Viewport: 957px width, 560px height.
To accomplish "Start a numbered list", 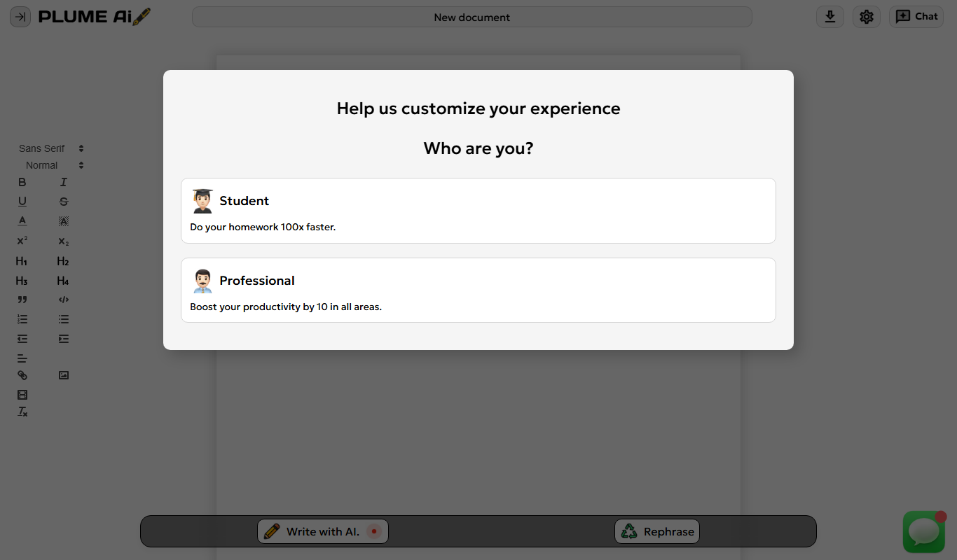I will tap(22, 319).
